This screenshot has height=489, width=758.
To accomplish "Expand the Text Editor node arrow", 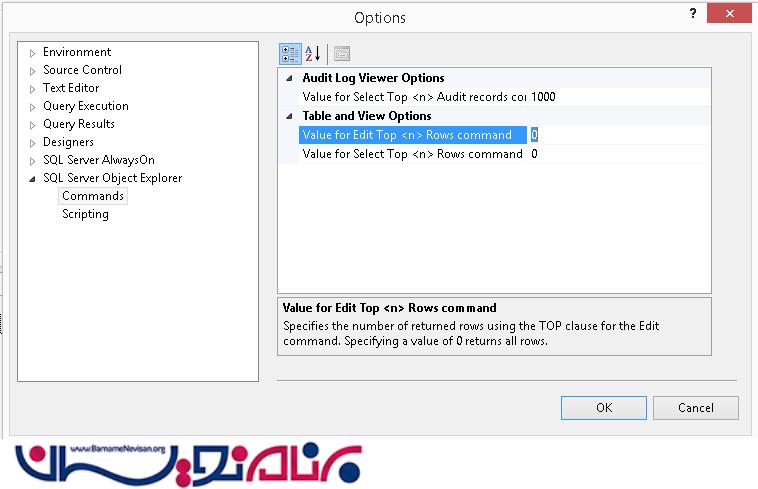I will click(32, 89).
